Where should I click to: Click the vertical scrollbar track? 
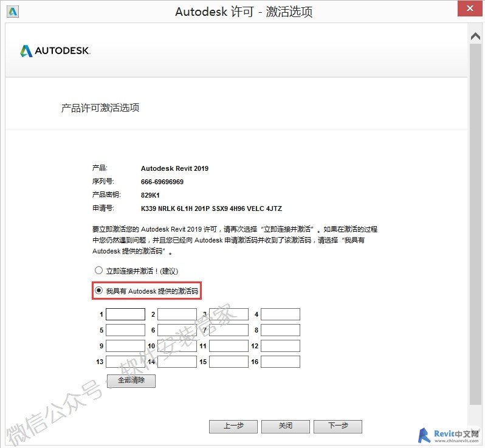tap(475, 224)
